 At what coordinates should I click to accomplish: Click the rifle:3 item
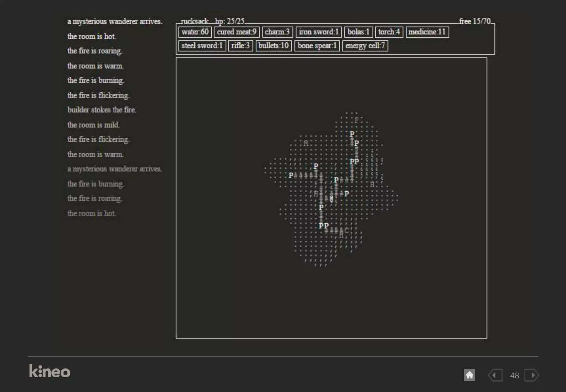coord(240,46)
